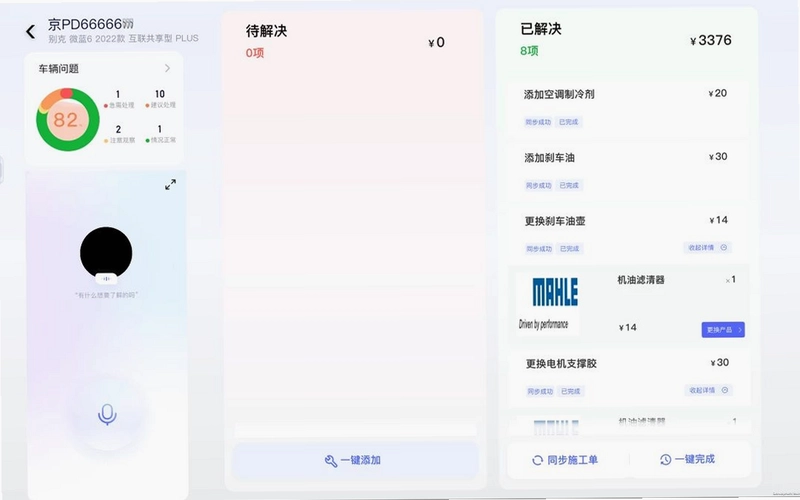The height and width of the screenshot is (500, 800).
Task: Click 已完成 tag under 更换电机支撑胶
Action: click(570, 391)
